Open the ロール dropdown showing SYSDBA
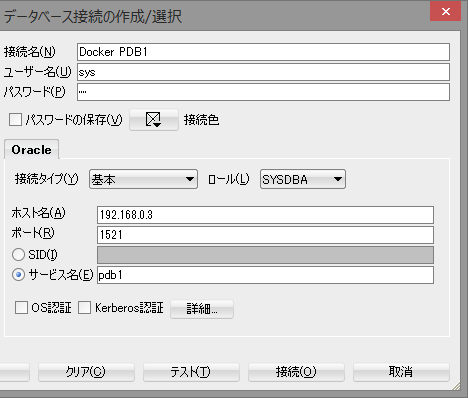Image resolution: width=468 pixels, height=398 pixels. tap(303, 179)
